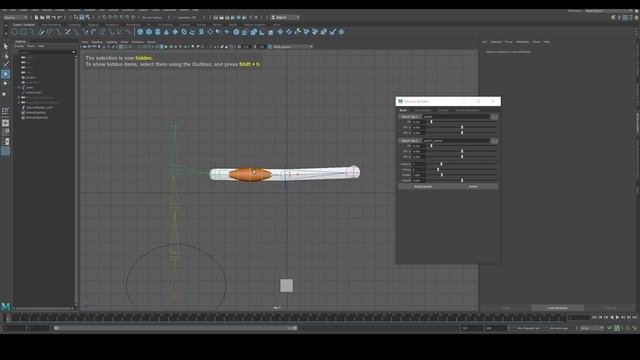640x360 pixels.
Task: Open Muscle Builder Muscle Parameters tab
Action: tap(468, 110)
